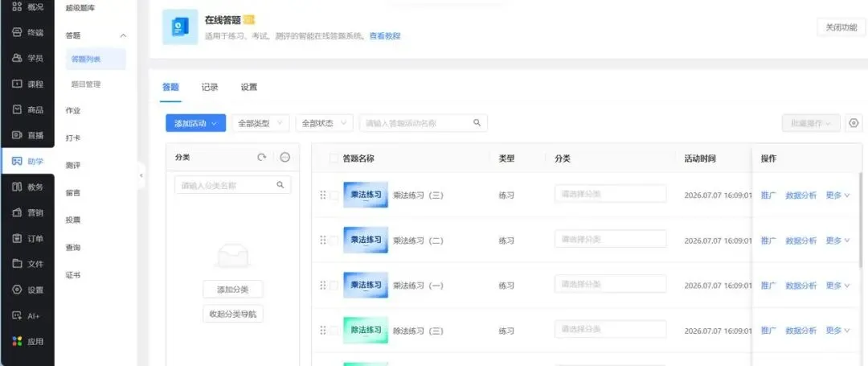Refresh the 分类 category panel

pos(262,157)
